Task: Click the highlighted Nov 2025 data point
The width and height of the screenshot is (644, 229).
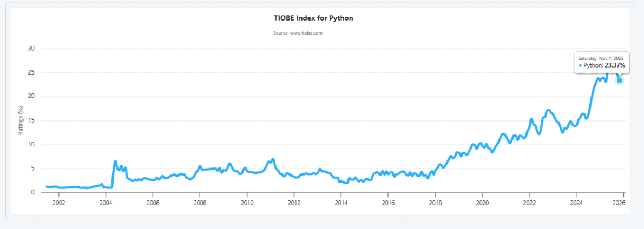Action: [x=620, y=80]
